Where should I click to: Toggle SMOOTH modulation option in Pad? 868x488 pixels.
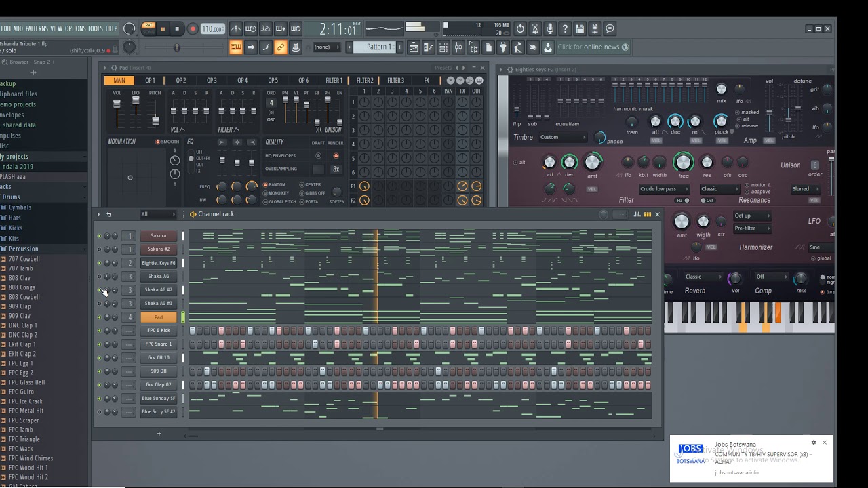coord(167,142)
